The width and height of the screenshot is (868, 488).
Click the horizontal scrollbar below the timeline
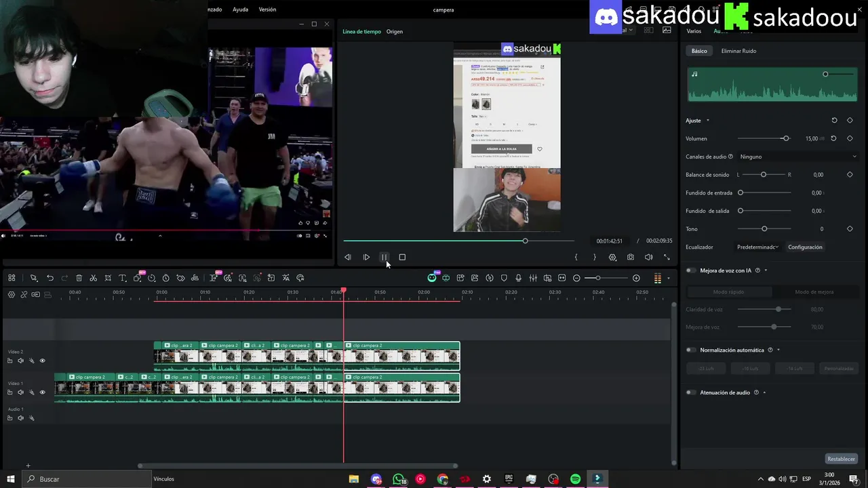pyautogui.click(x=298, y=466)
